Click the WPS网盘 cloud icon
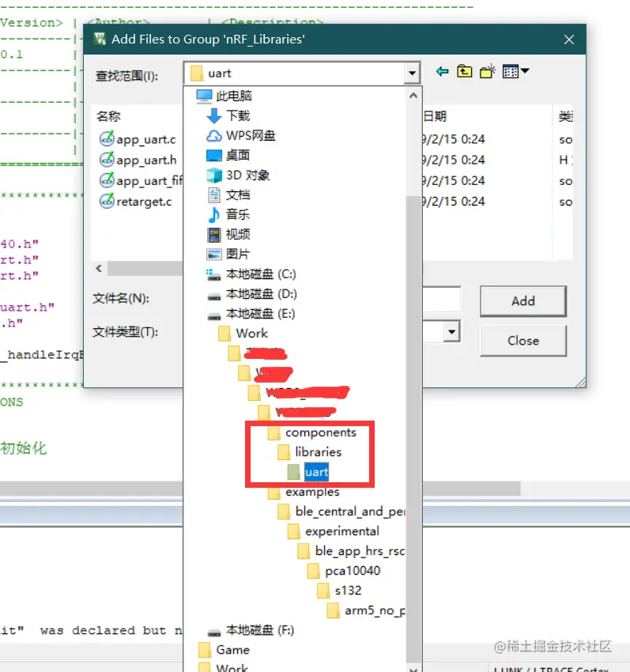 point(214,136)
